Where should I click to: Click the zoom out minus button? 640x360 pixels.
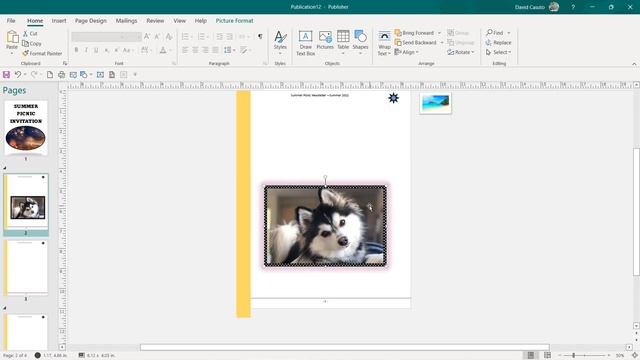[560, 356]
